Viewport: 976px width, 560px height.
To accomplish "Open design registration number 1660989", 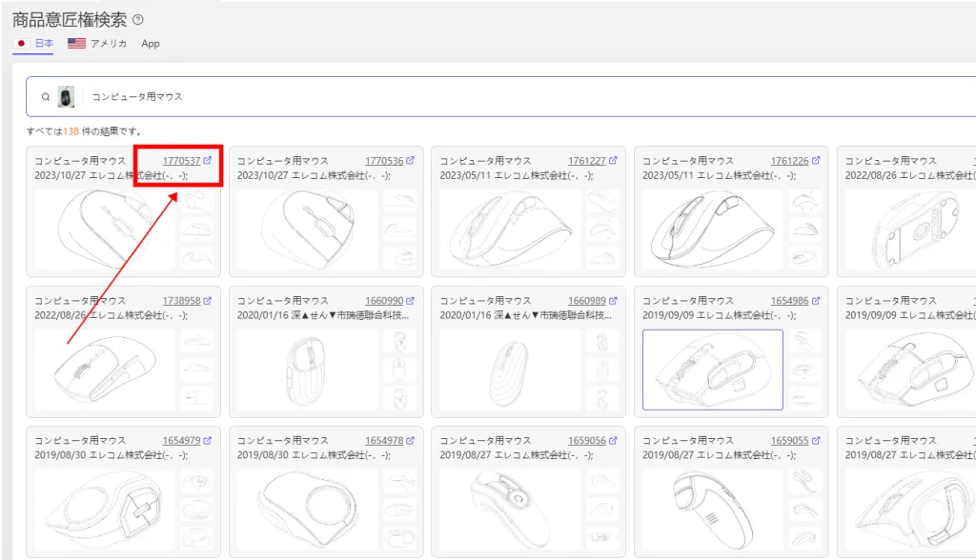I will [x=587, y=301].
